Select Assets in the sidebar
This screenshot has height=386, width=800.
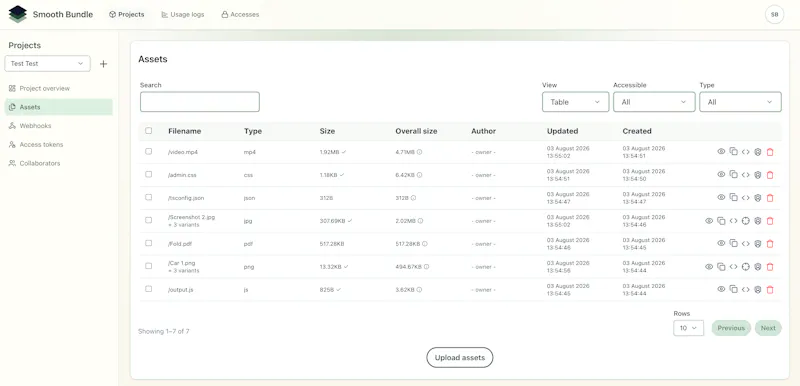[59, 107]
